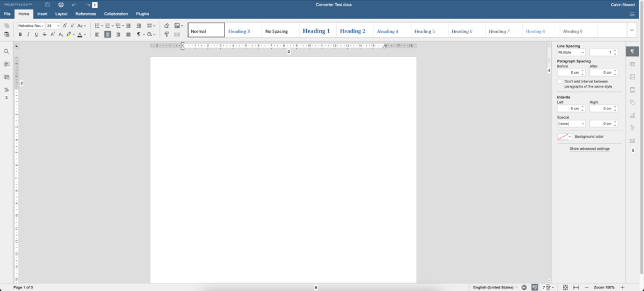Screen dimensions: 644x291
Task: Enable Don't add interval between paragraphs checkbox
Action: pos(560,81)
